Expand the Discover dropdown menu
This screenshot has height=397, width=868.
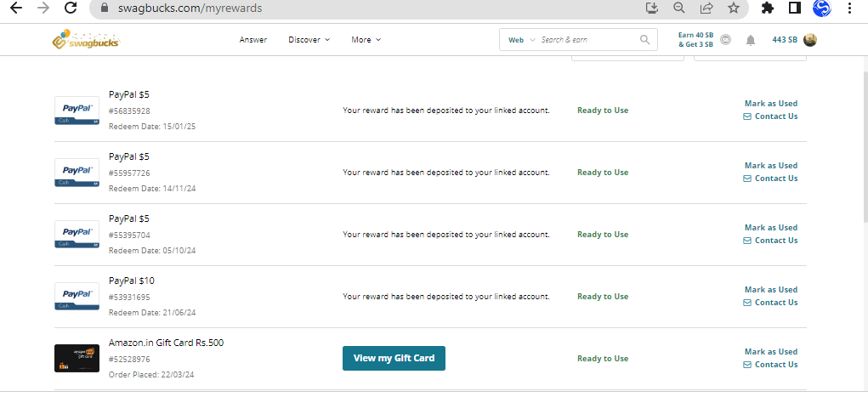coord(309,40)
